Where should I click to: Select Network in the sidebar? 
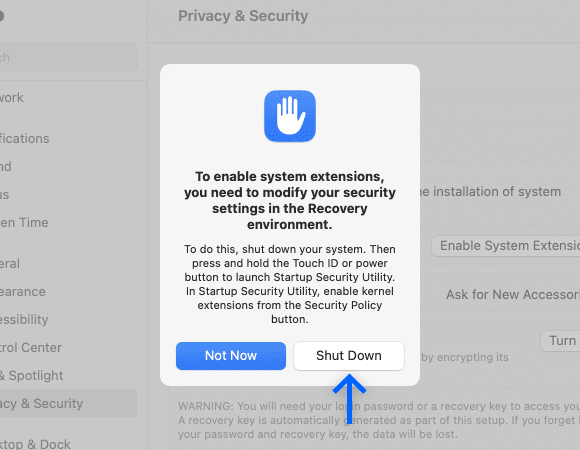[12, 97]
